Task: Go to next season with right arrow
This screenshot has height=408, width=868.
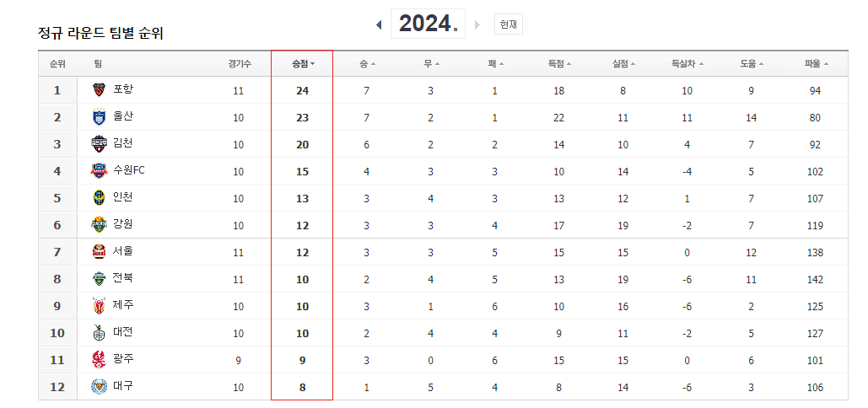Action: coord(477,24)
